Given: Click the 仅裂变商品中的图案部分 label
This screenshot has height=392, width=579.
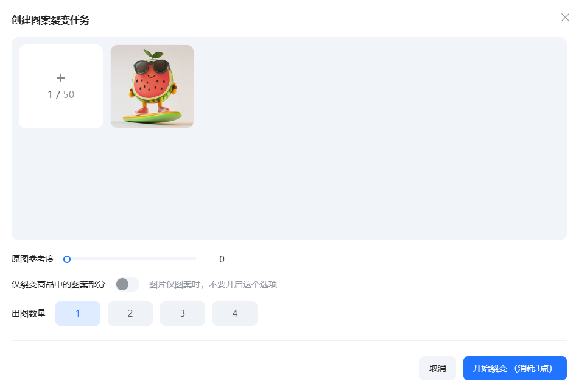Looking at the screenshot, I should [x=58, y=284].
